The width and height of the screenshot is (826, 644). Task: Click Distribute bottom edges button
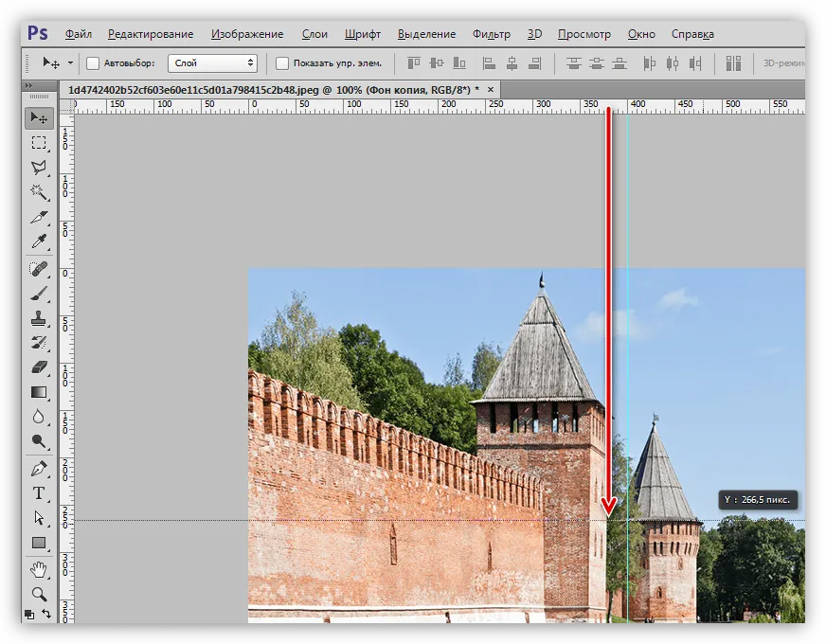point(619,63)
